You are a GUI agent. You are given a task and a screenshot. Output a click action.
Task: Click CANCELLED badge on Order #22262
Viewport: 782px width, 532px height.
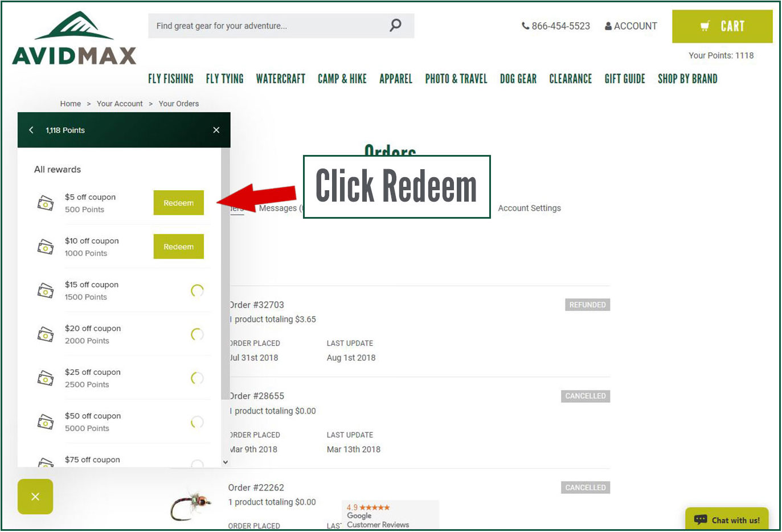coord(586,488)
